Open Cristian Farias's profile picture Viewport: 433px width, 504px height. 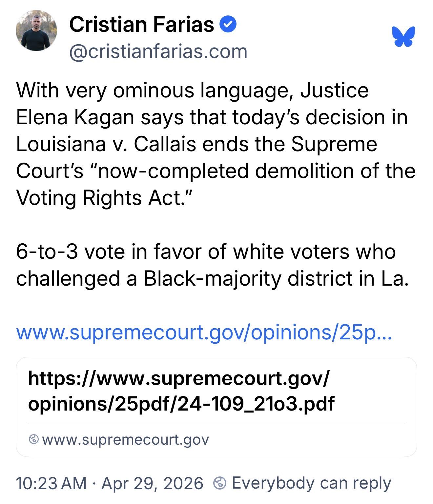pyautogui.click(x=36, y=30)
